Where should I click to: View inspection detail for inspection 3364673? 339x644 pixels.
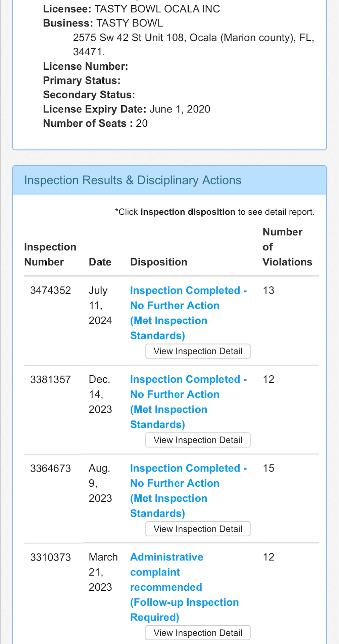click(198, 529)
